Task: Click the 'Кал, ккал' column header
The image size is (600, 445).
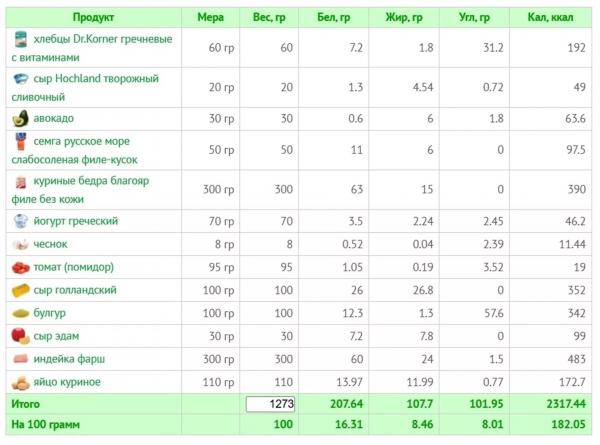Action: click(x=550, y=18)
